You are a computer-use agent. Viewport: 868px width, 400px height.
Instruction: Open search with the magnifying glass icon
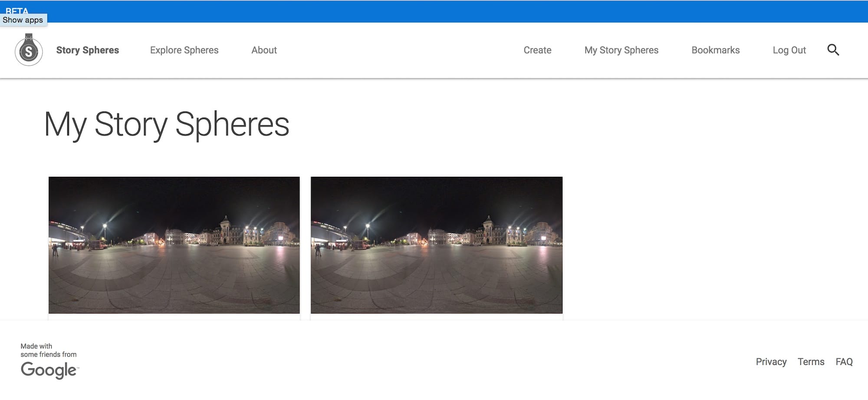click(x=833, y=50)
